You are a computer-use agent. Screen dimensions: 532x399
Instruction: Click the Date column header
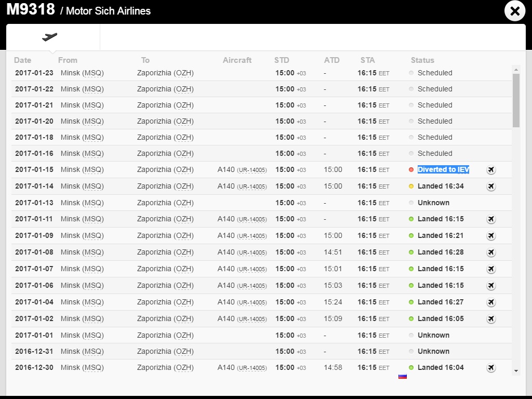pos(23,60)
